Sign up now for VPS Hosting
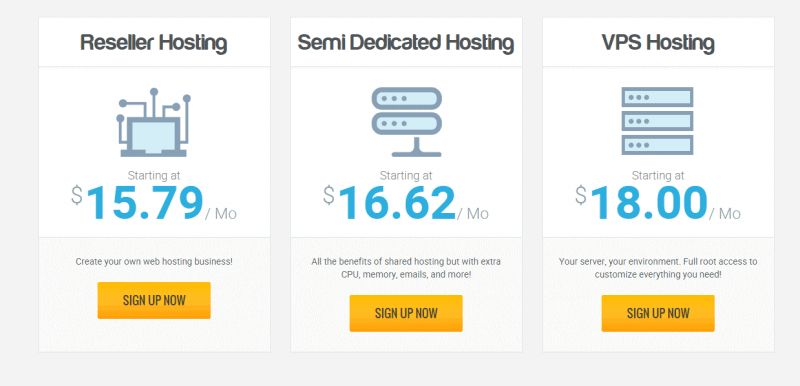 pyautogui.click(x=658, y=313)
